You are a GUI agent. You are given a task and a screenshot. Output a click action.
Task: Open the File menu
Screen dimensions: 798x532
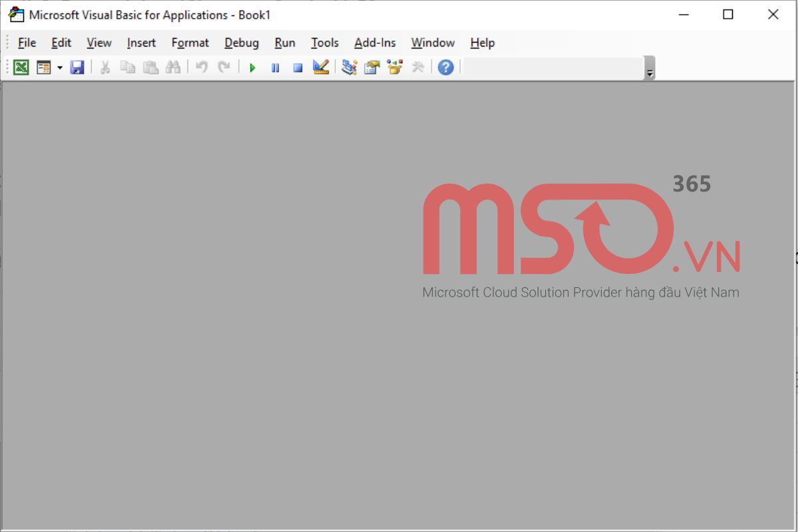point(27,43)
